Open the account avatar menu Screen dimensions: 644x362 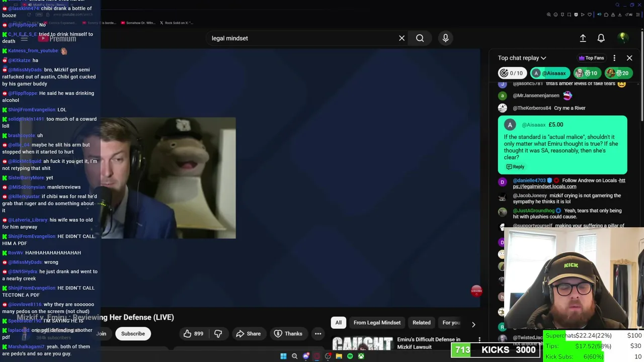pyautogui.click(x=623, y=38)
